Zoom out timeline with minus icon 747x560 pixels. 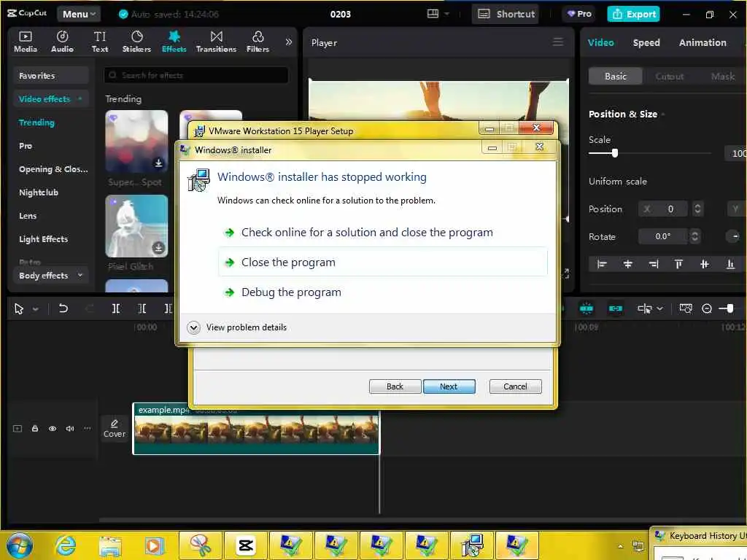(706, 308)
